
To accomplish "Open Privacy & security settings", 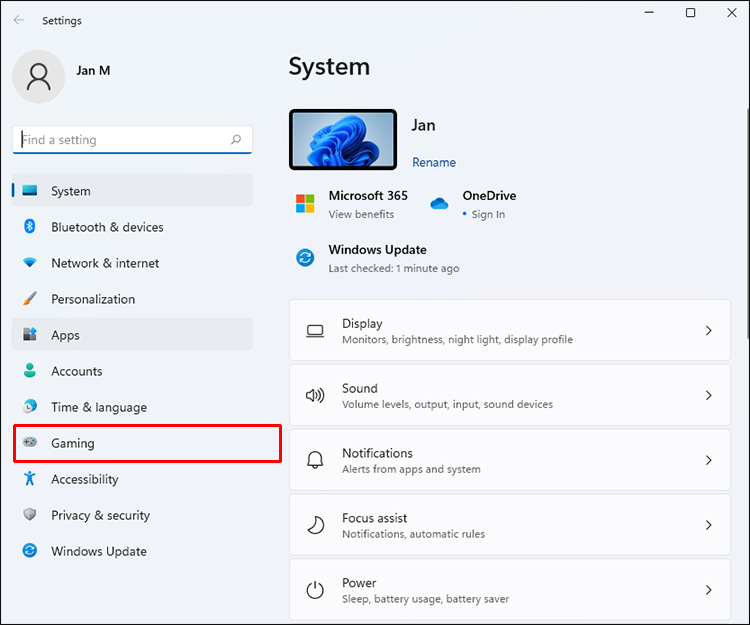I will click(132, 515).
